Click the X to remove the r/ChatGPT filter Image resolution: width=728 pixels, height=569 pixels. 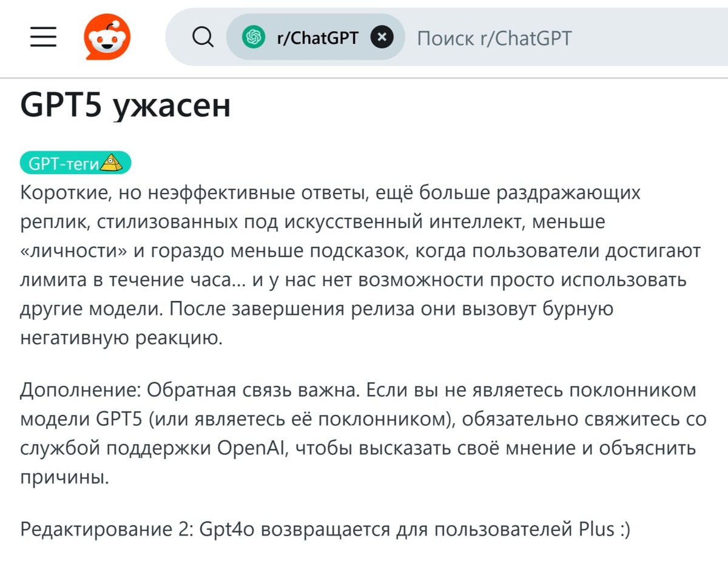382,37
